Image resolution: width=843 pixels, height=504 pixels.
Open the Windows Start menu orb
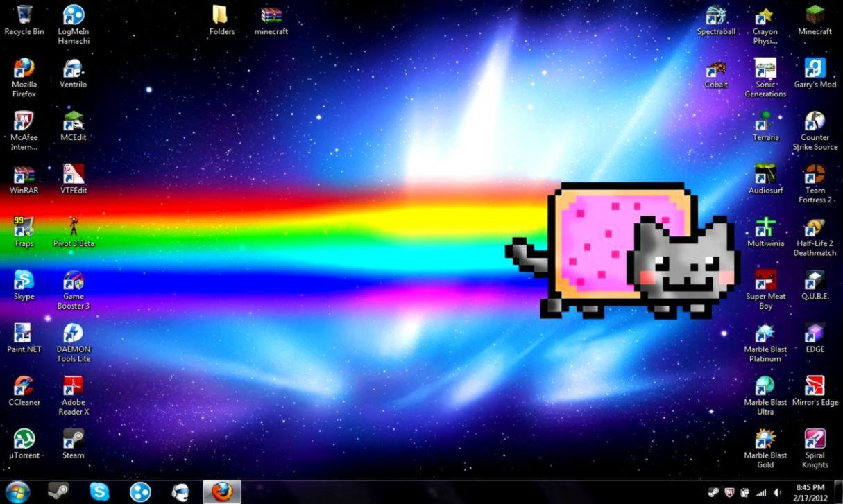pyautogui.click(x=17, y=492)
